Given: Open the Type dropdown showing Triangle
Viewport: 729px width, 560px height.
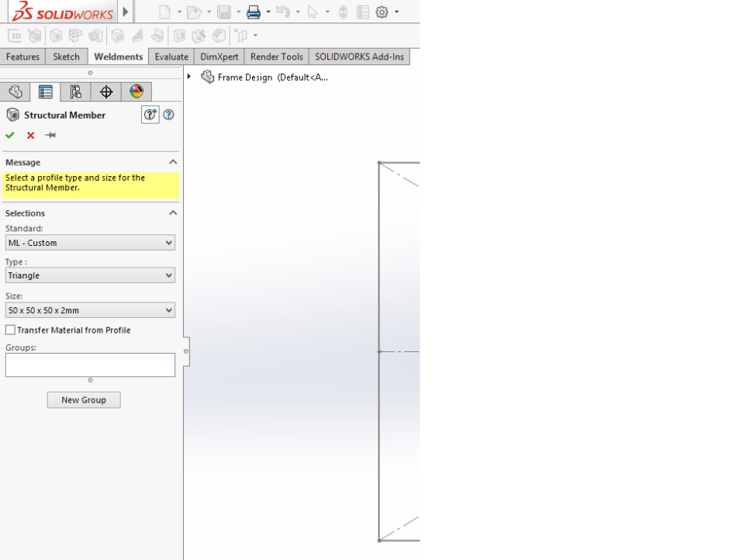Looking at the screenshot, I should pyautogui.click(x=90, y=275).
